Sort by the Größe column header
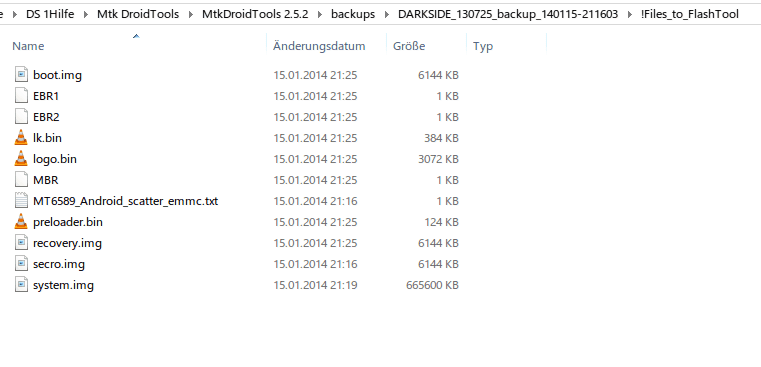 [409, 46]
